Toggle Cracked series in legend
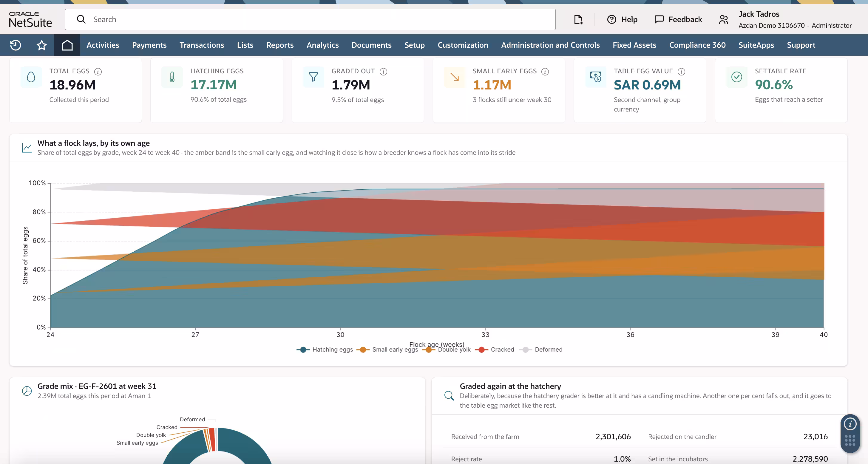Viewport: 868px width, 464px height. point(495,350)
